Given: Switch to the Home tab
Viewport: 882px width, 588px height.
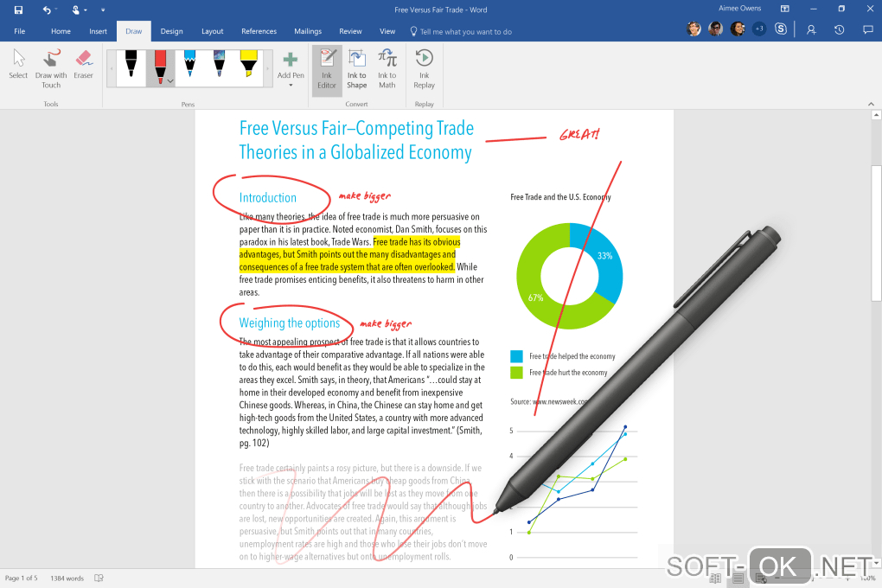Looking at the screenshot, I should click(x=61, y=31).
